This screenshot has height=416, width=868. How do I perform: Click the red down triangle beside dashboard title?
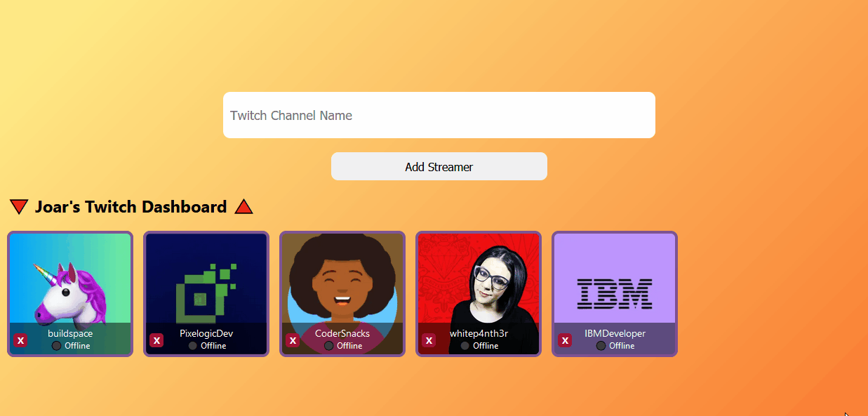coord(19,207)
